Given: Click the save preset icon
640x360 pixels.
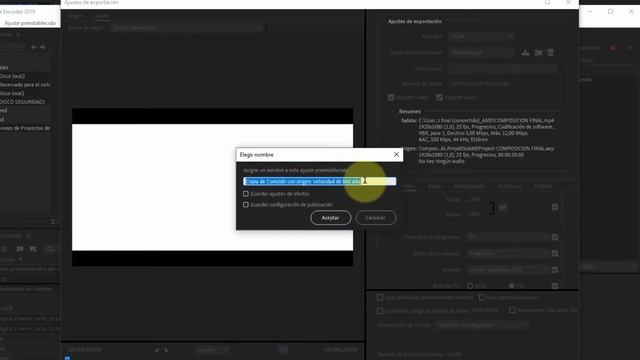Looking at the screenshot, I should [525, 53].
